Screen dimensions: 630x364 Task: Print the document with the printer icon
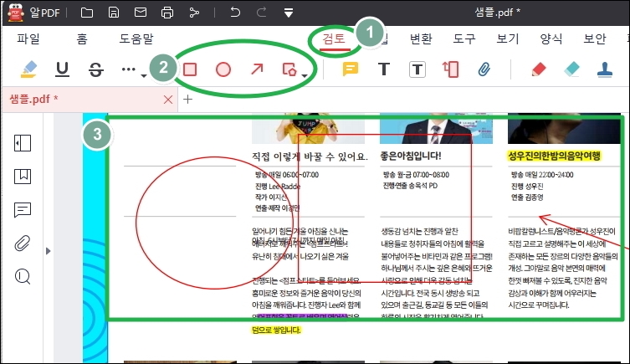(x=167, y=13)
